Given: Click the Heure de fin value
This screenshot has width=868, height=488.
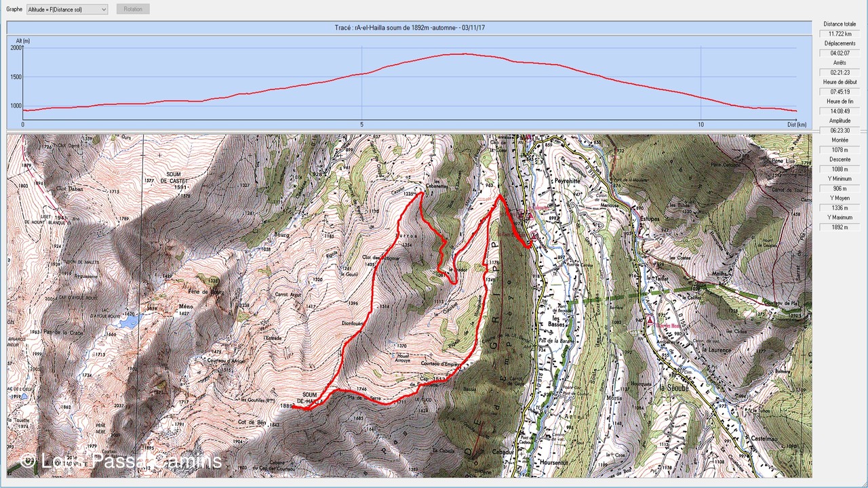Looking at the screenshot, I should click(x=840, y=111).
